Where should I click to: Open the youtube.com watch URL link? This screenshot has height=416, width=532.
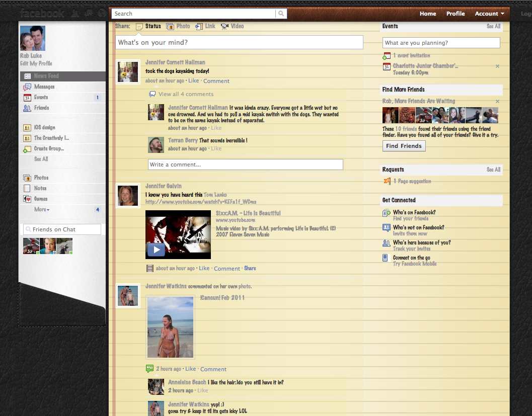point(201,202)
